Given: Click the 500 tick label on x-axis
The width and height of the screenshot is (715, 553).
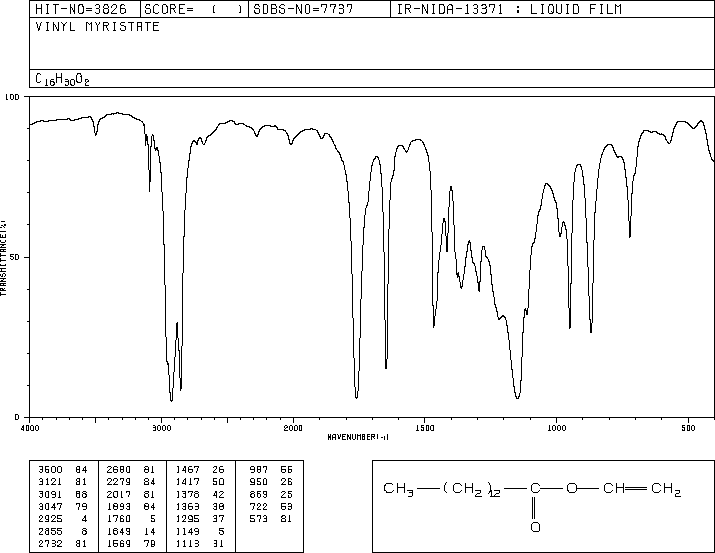Looking at the screenshot, I should 688,428.
